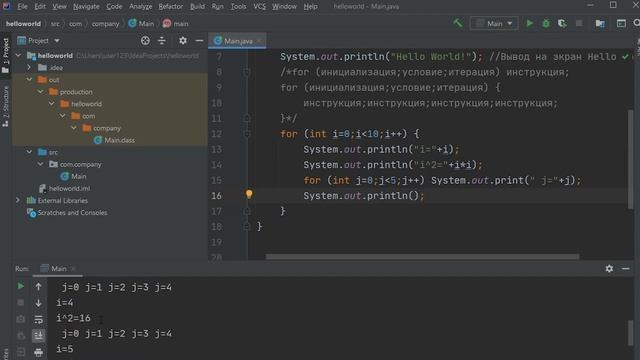Screen dimensions: 640x360
Task: Click the Locate/Select Opened File target icon
Action: click(145, 40)
